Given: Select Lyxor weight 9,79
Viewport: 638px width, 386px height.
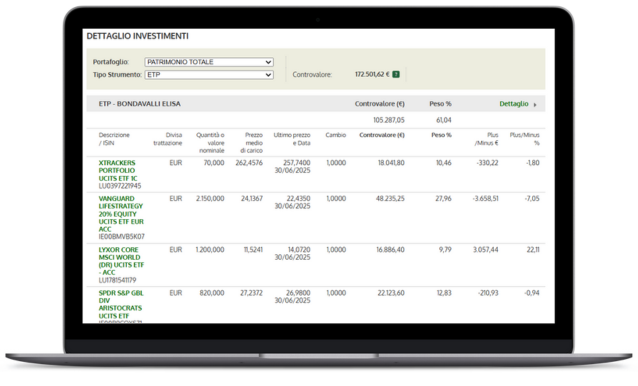Looking at the screenshot, I should coord(445,250).
